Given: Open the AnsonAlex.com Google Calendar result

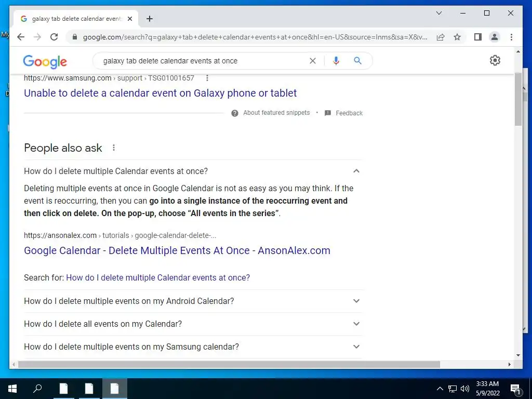Looking at the screenshot, I should [177, 250].
